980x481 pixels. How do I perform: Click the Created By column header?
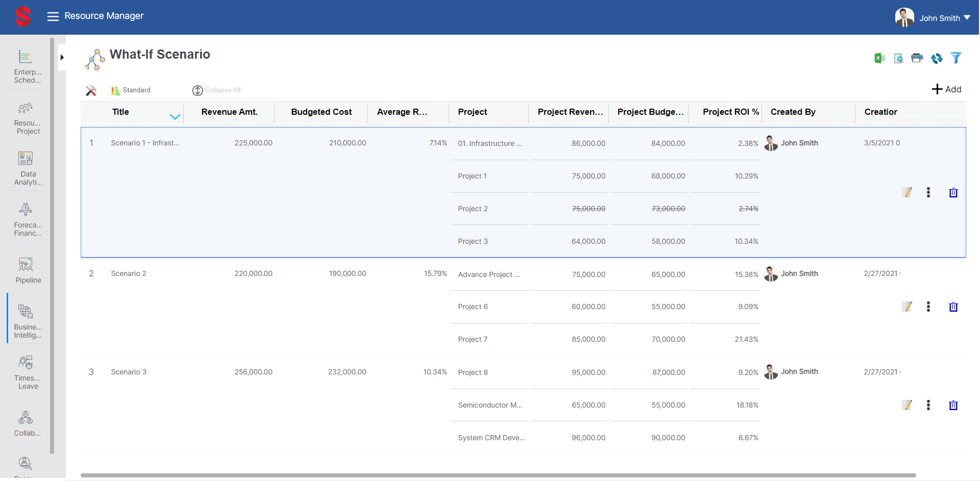pos(793,112)
